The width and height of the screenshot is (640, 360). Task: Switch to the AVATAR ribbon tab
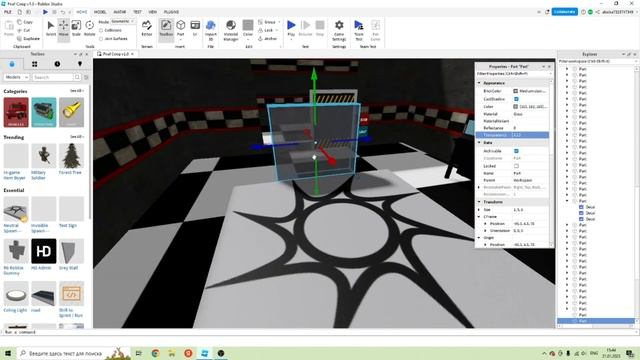[120, 12]
